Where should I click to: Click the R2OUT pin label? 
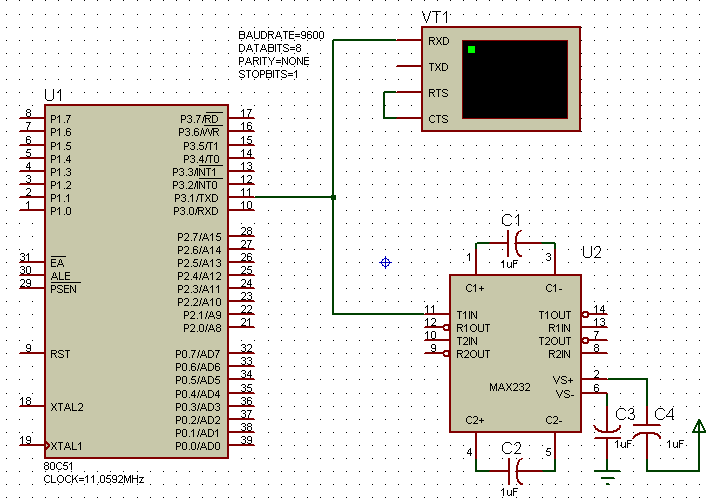[473, 354]
